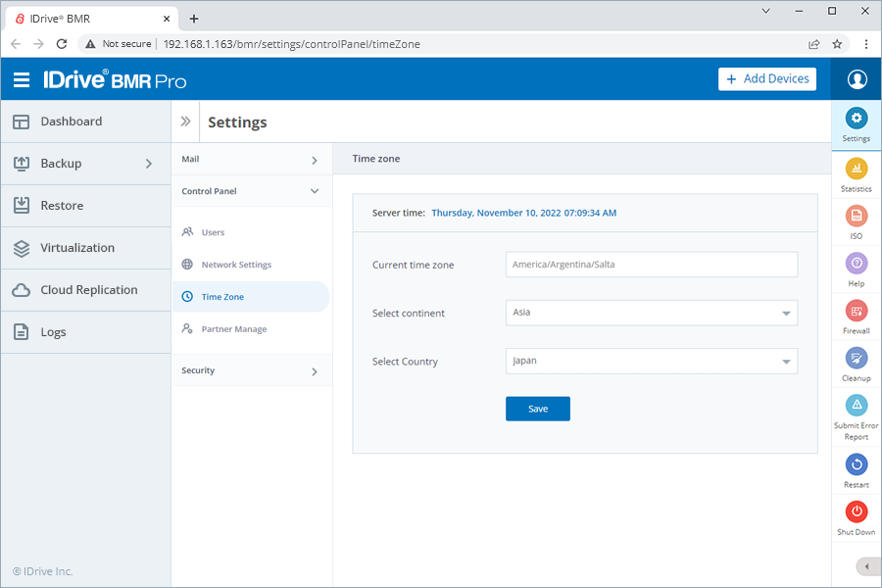This screenshot has height=588, width=882.
Task: Reload the browser page
Action: (62, 44)
